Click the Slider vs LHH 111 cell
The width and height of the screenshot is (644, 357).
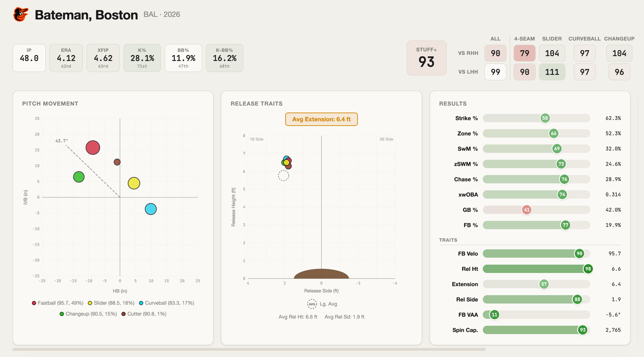[552, 72]
